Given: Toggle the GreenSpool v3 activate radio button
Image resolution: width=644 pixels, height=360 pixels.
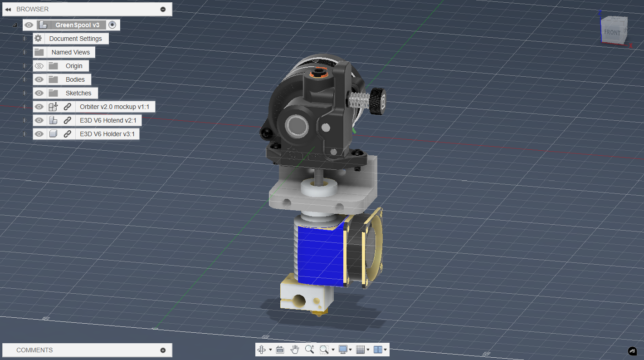Looking at the screenshot, I should 112,25.
